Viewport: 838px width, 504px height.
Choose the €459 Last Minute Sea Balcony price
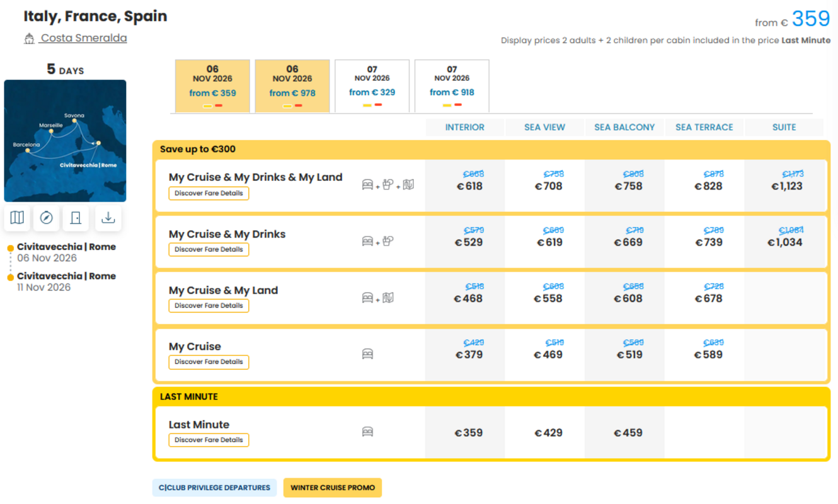coord(628,433)
